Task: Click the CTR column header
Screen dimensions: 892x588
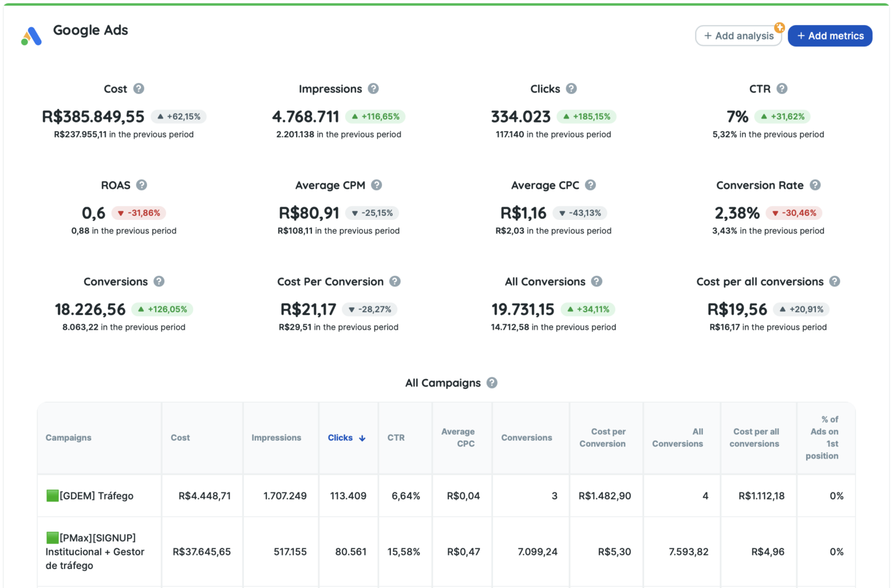Action: [x=396, y=438]
